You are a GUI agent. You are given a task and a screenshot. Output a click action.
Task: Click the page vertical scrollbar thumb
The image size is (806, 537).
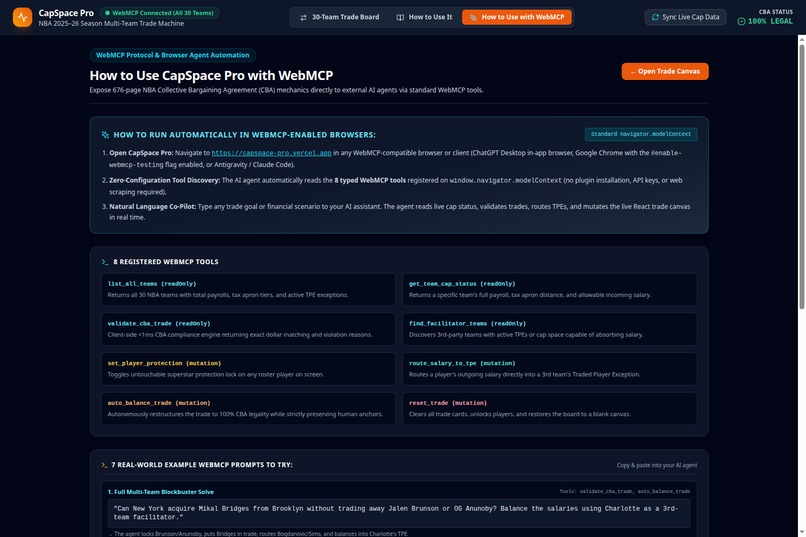click(x=801, y=177)
